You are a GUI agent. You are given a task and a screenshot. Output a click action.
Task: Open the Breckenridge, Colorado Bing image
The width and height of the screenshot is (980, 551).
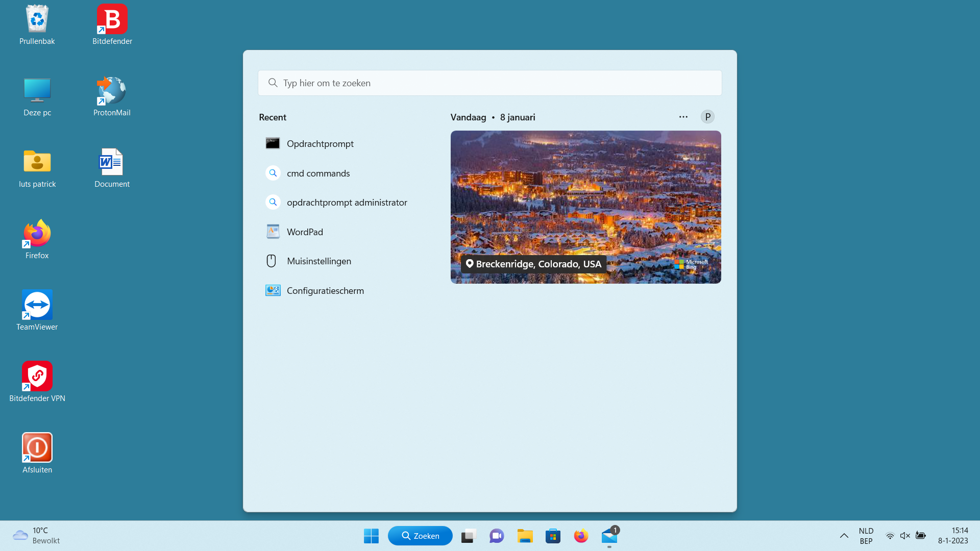click(x=586, y=207)
